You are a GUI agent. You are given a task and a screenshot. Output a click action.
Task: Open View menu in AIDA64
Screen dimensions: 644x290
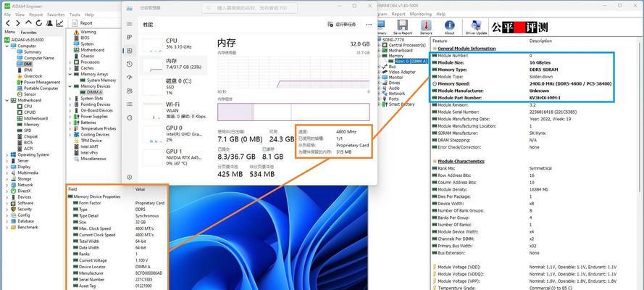pos(20,14)
